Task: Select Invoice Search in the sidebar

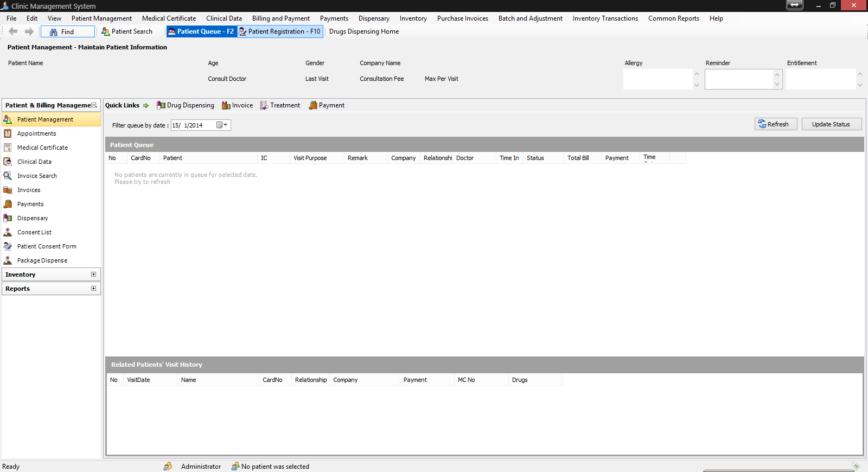Action: 52,176
